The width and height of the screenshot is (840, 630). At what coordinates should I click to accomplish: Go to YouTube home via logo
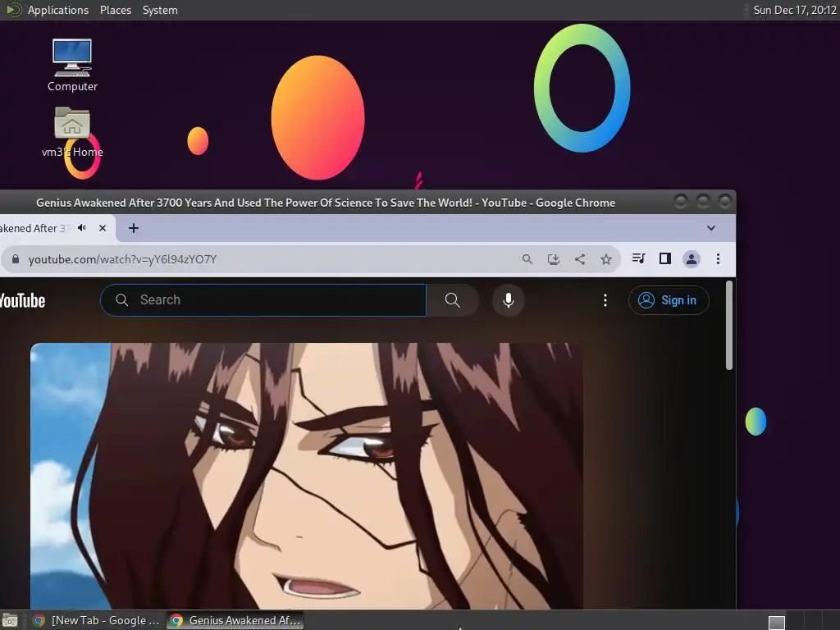[x=22, y=300]
